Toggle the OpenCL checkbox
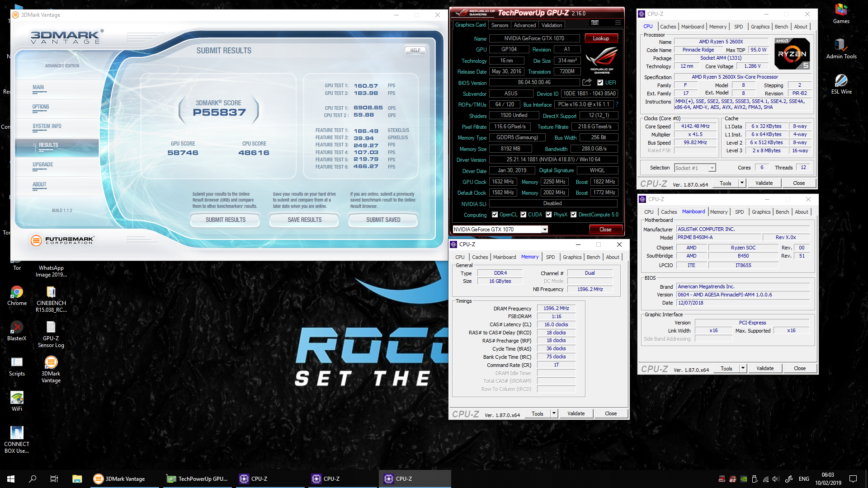Viewport: 868px width, 488px height. click(495, 215)
